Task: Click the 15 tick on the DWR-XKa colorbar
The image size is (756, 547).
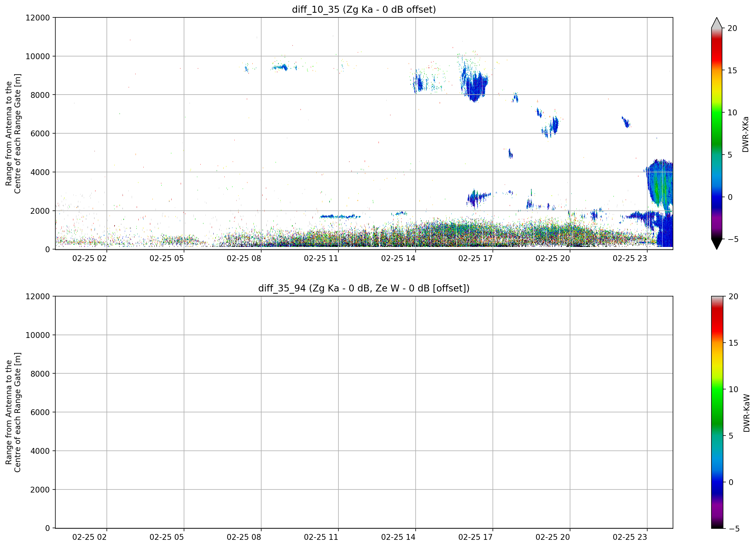Action: 732,70
